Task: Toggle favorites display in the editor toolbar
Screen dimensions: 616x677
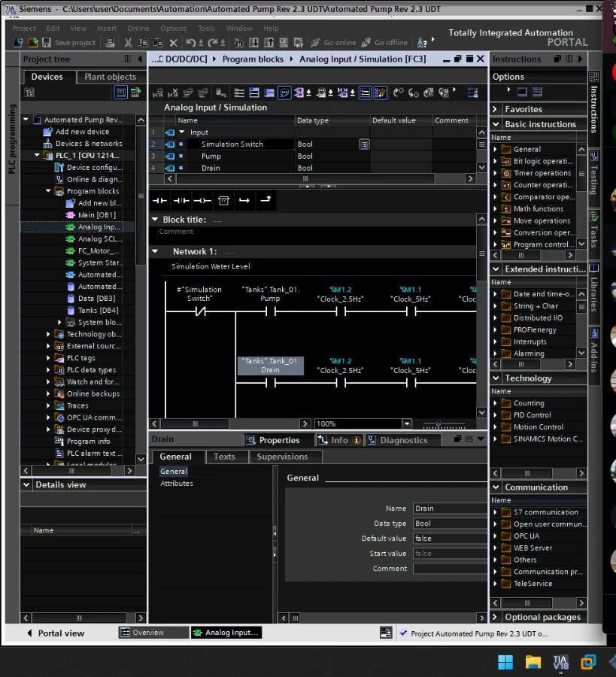Action: 381,93
